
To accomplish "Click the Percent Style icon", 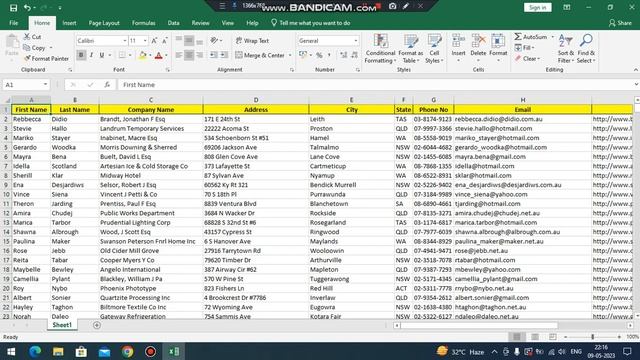I will pos(319,55).
